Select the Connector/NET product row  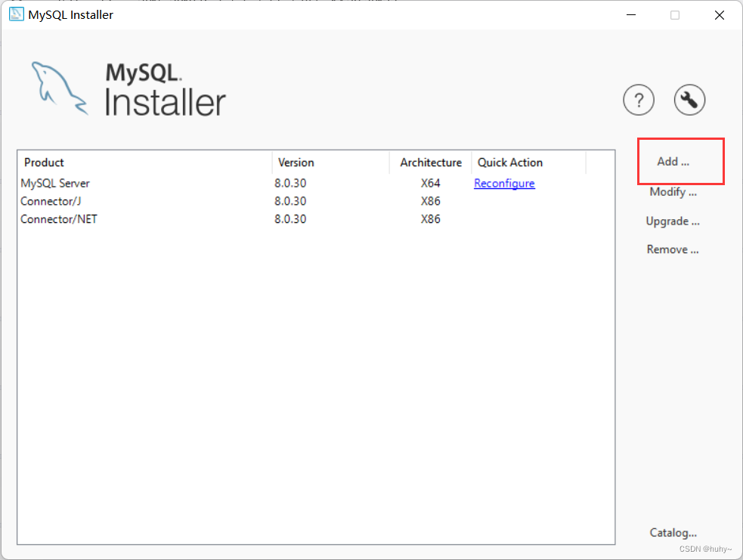pyautogui.click(x=316, y=219)
